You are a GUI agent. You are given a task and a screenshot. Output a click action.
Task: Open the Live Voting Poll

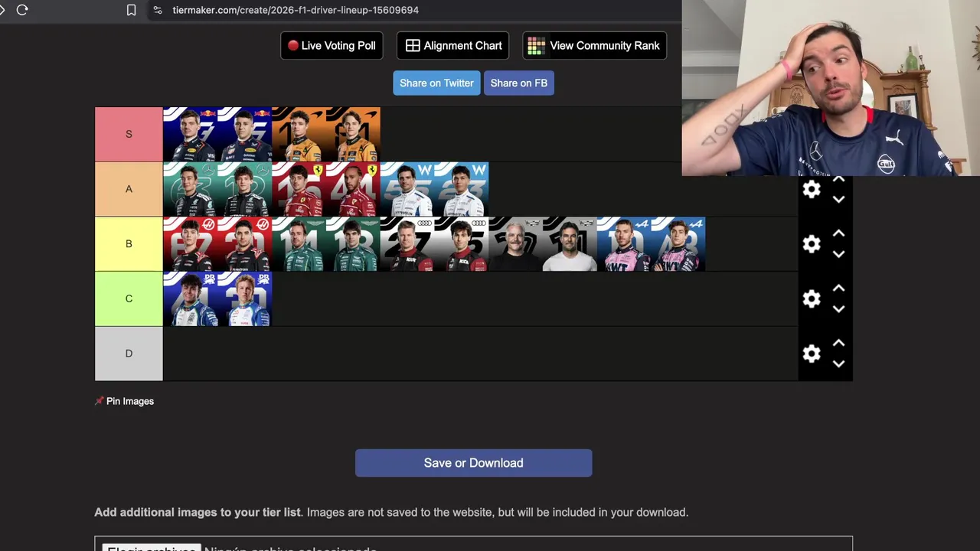(x=332, y=46)
